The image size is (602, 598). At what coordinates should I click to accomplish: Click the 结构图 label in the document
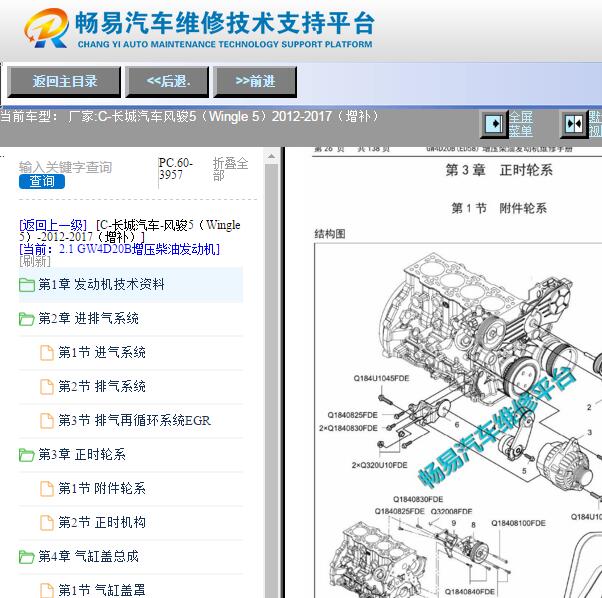(x=330, y=234)
